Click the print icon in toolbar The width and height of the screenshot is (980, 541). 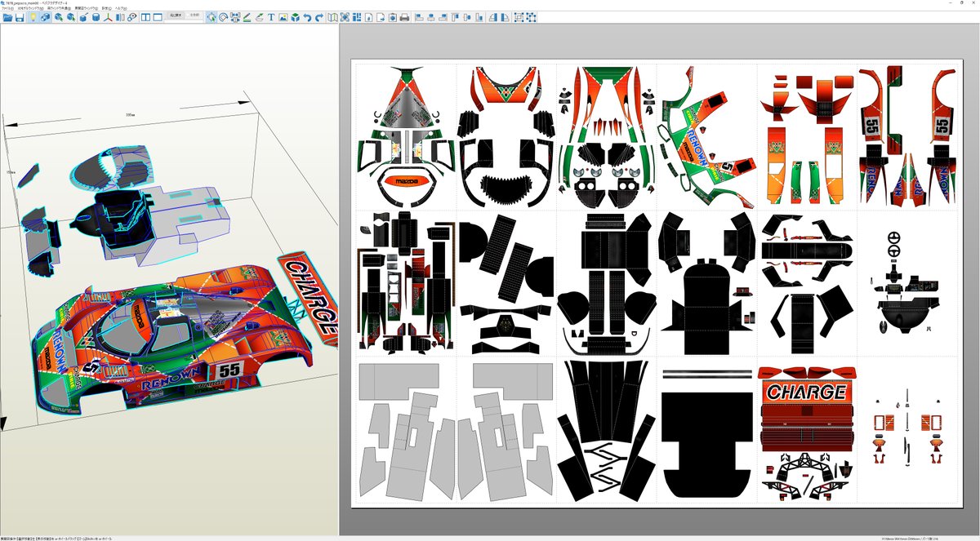pos(403,16)
